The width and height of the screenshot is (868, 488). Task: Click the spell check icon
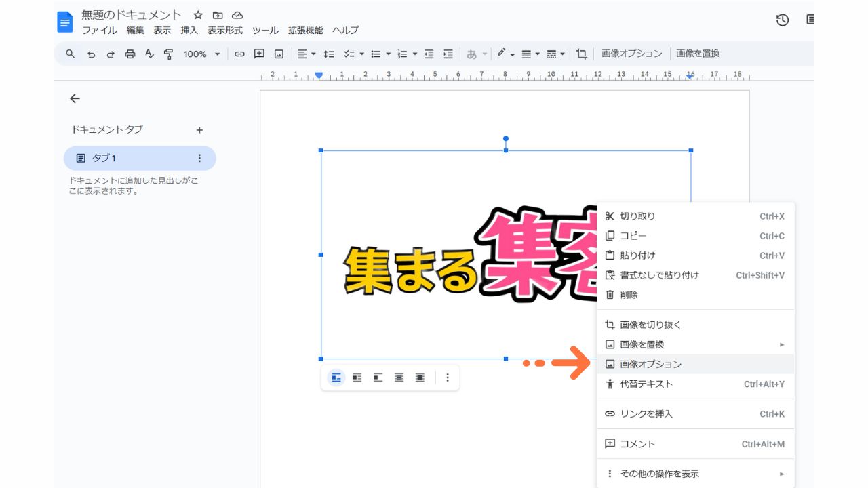tap(150, 54)
